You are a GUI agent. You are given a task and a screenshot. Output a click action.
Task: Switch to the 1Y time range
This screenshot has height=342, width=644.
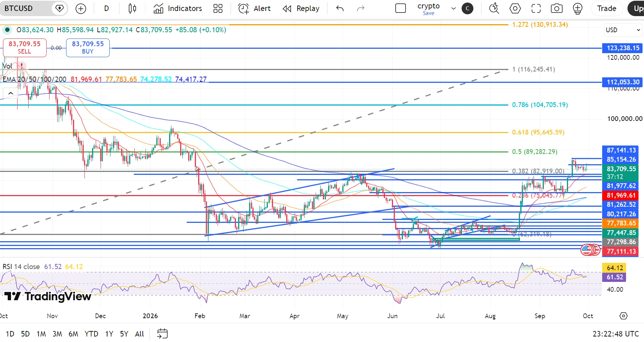(109, 334)
